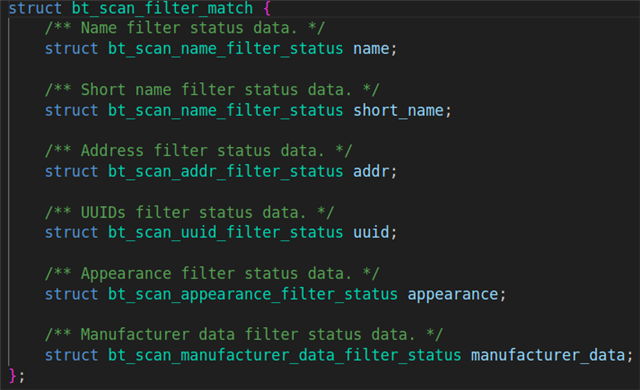Click the Short name filter status comment
Screen dimensions: 640x390
212,90
